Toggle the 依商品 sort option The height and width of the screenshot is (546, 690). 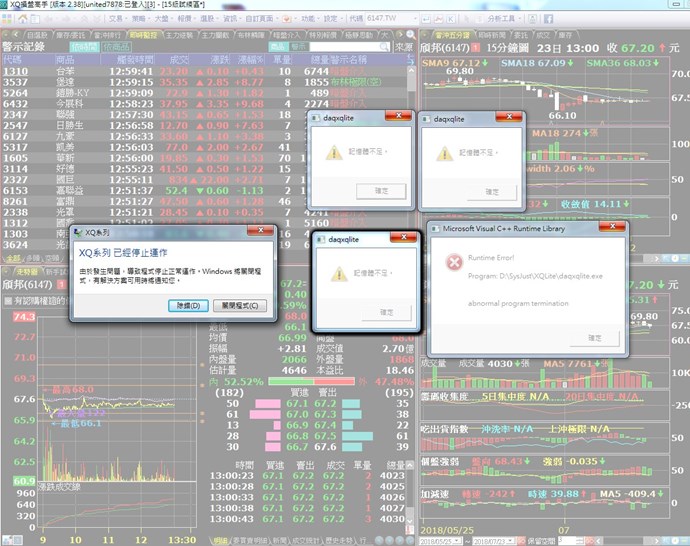117,47
